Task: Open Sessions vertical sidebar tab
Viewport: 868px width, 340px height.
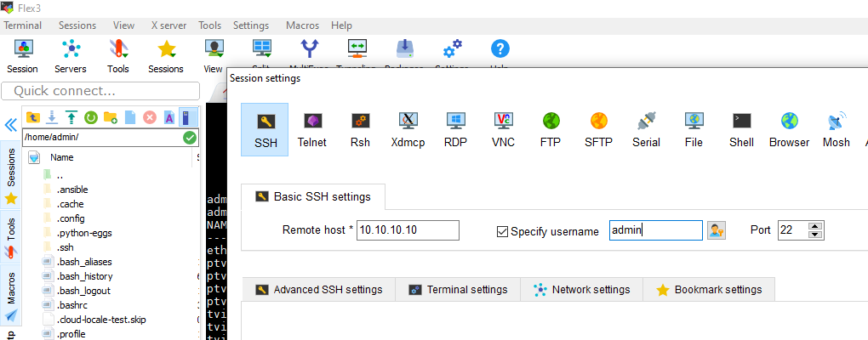Action: [x=10, y=174]
